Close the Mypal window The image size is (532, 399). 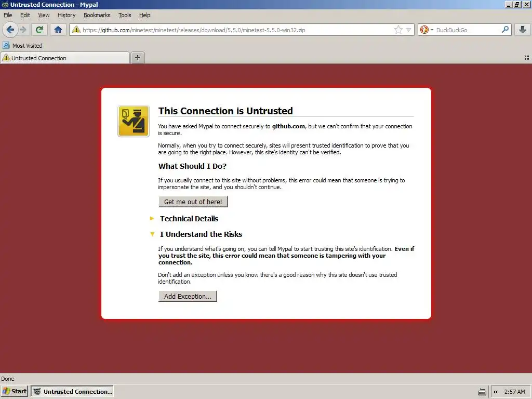(x=527, y=4)
